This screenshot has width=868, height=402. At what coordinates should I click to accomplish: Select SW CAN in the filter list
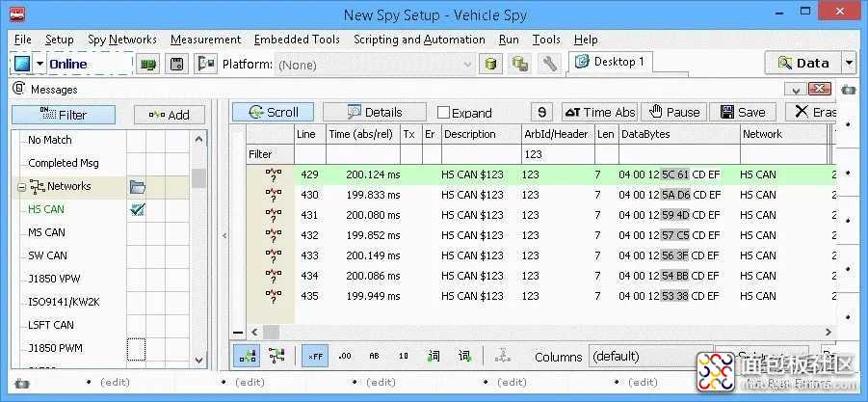[47, 255]
